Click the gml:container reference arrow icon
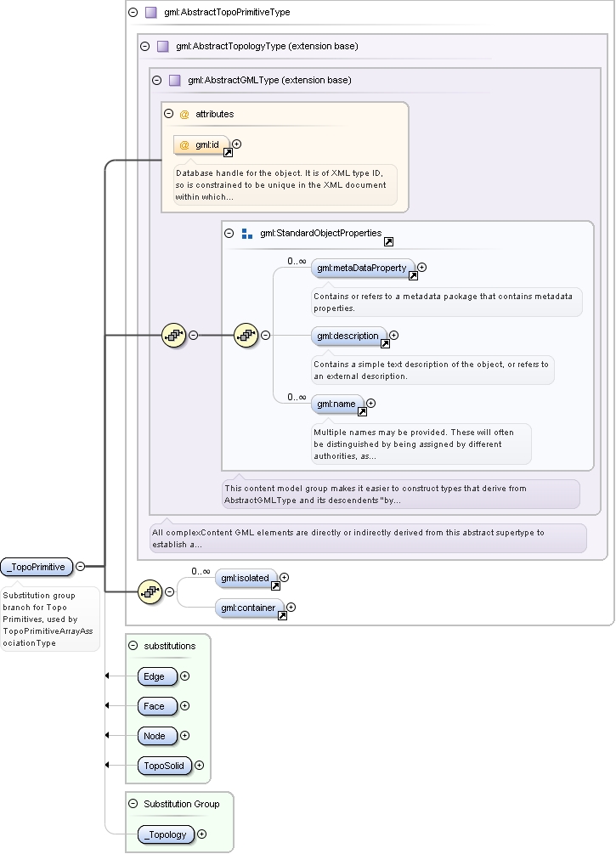The image size is (616, 854). [x=282, y=616]
